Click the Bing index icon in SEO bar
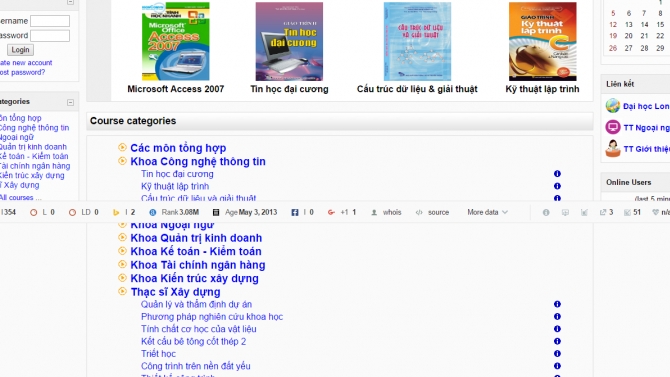The width and height of the screenshot is (670, 377). point(116,212)
